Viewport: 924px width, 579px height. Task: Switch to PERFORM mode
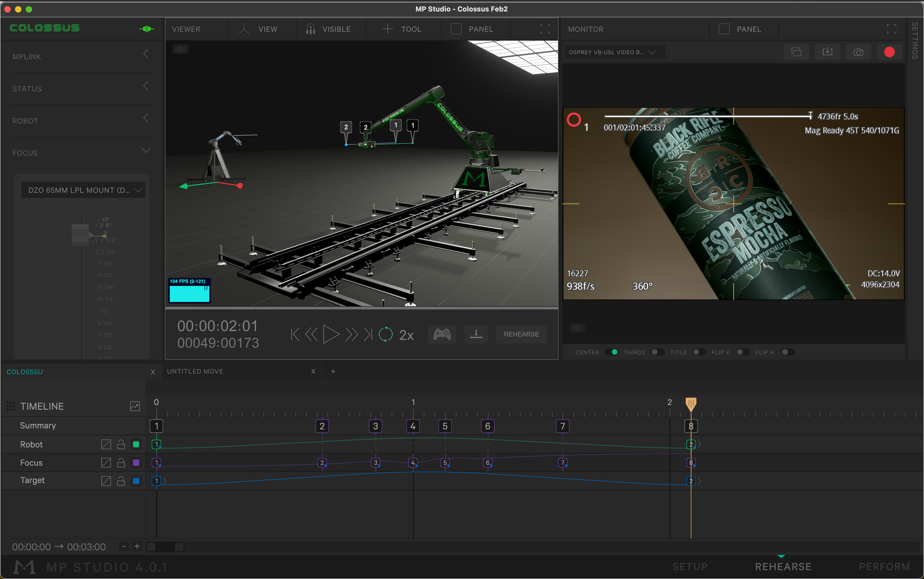884,567
